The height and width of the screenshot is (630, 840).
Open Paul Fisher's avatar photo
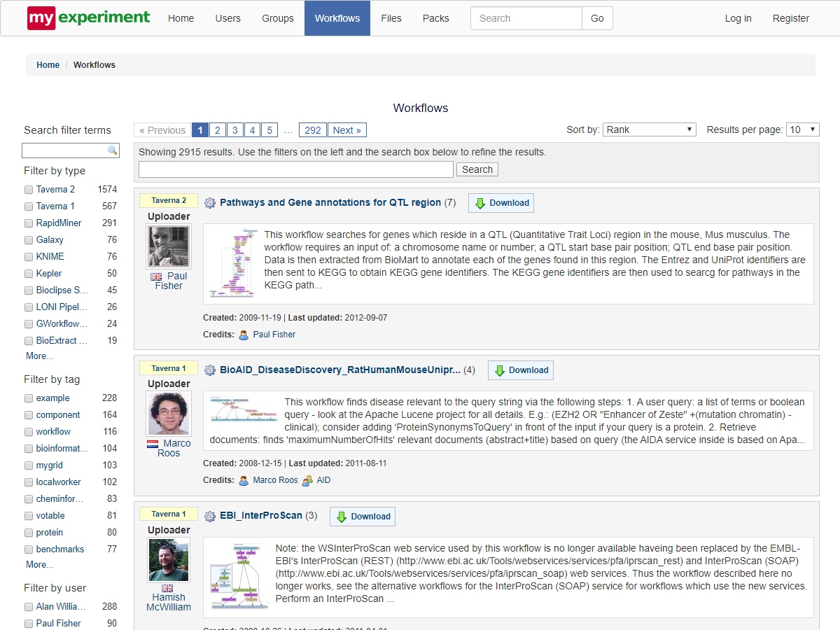tap(169, 246)
